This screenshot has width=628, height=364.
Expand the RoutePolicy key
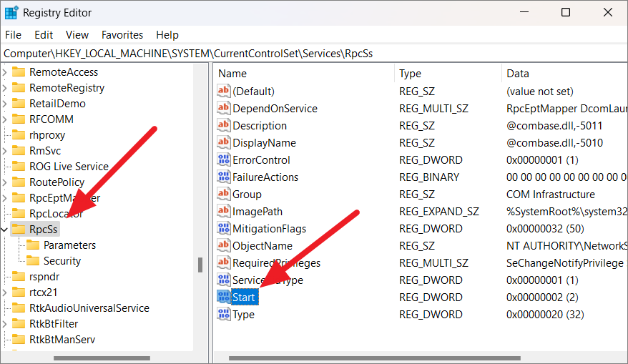pyautogui.click(x=5, y=182)
